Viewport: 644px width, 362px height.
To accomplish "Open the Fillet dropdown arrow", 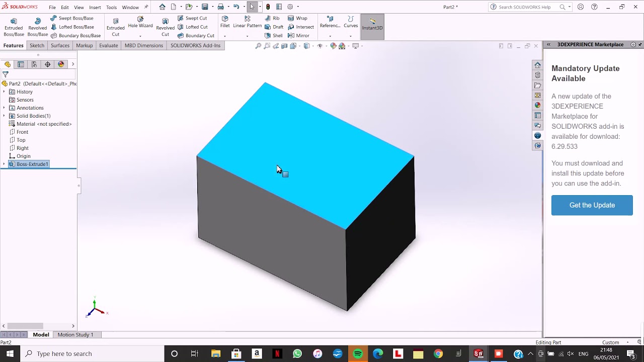I will [225, 36].
